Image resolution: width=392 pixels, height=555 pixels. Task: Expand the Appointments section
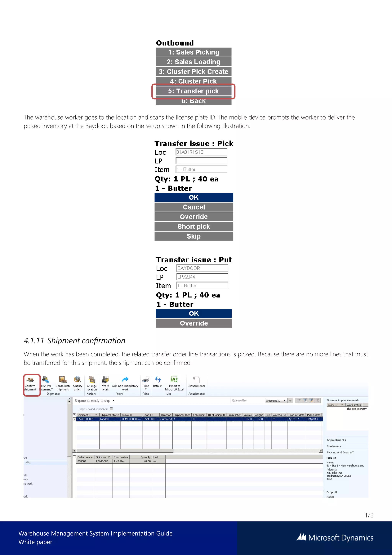click(x=336, y=440)
